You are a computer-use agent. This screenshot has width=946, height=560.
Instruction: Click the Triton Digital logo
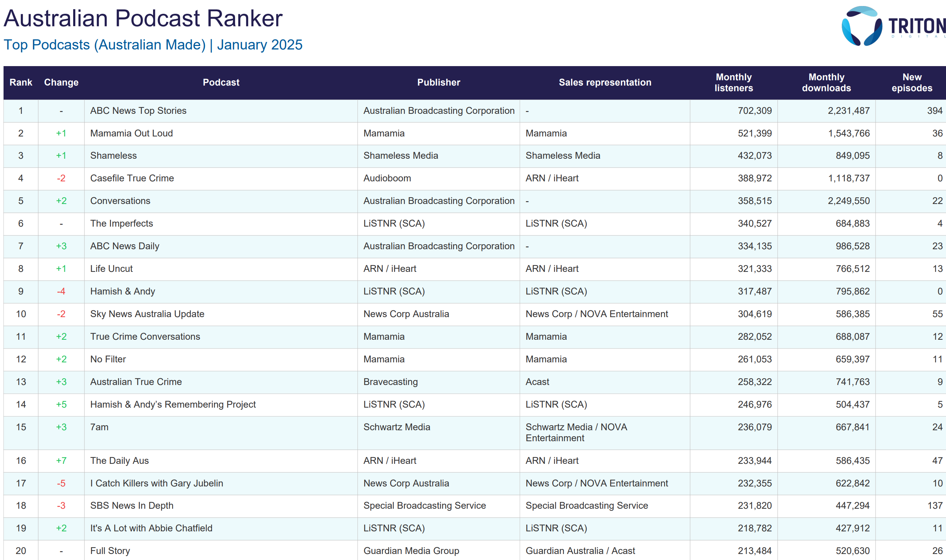tap(894, 26)
